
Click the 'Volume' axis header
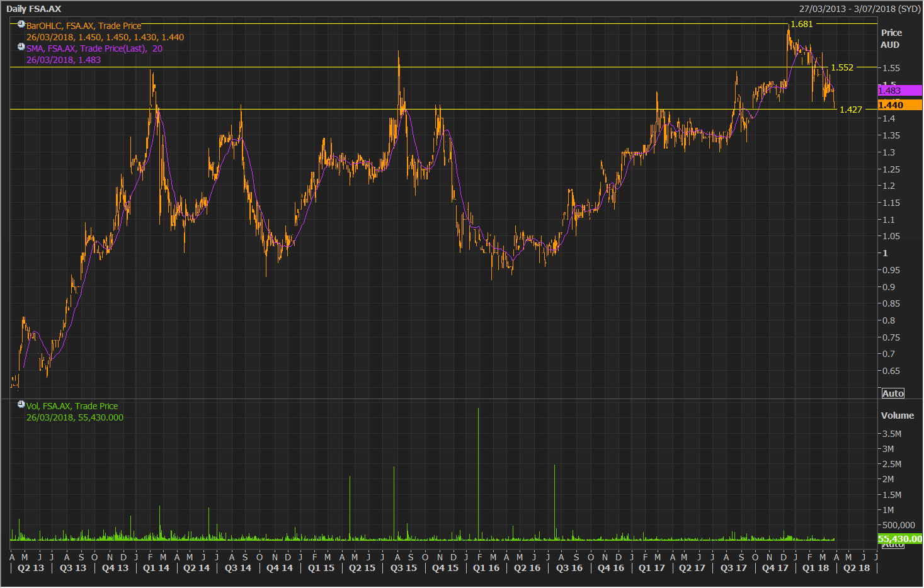898,416
